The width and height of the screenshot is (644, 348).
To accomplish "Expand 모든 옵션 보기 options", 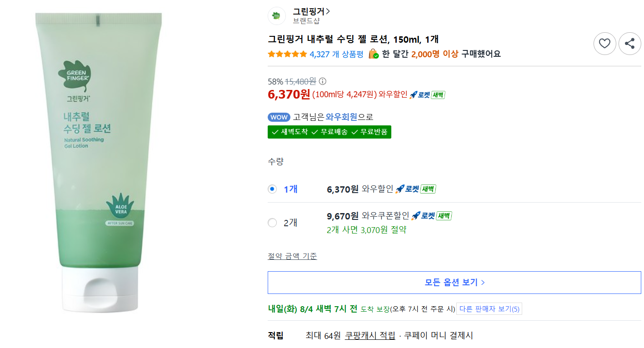I will pyautogui.click(x=454, y=283).
